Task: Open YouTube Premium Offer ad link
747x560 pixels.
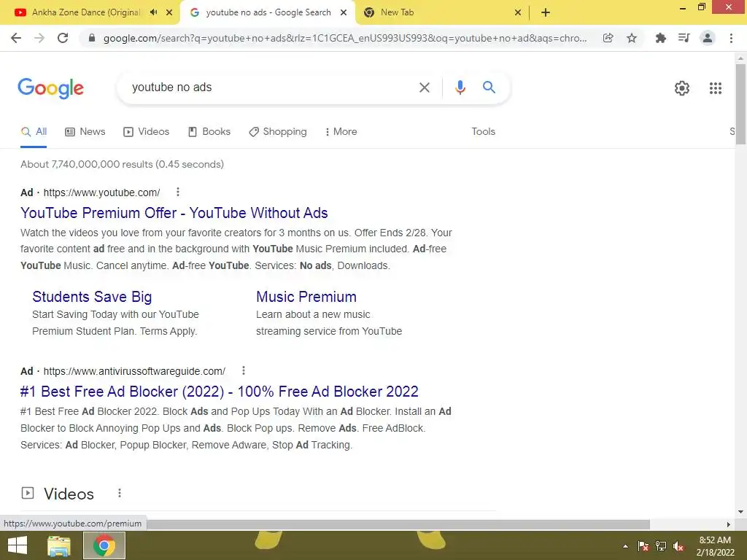Action: (x=174, y=213)
